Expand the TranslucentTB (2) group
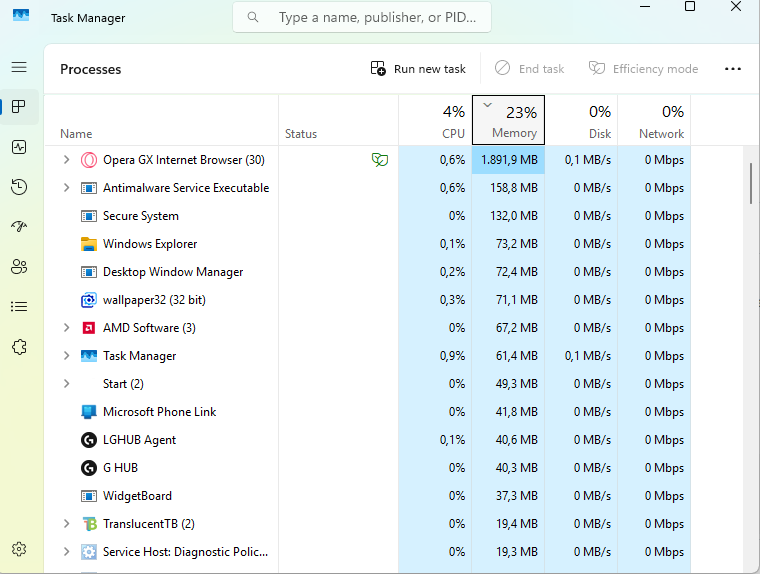Image resolution: width=760 pixels, height=574 pixels. (66, 524)
